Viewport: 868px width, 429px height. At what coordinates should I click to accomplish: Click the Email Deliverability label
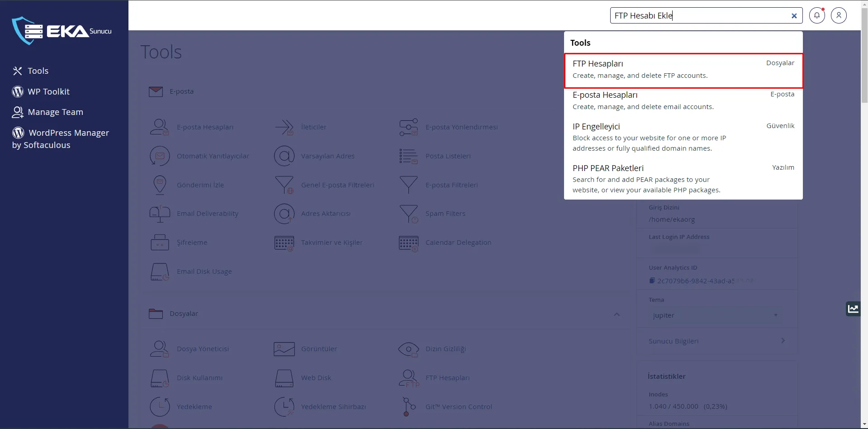point(208,214)
